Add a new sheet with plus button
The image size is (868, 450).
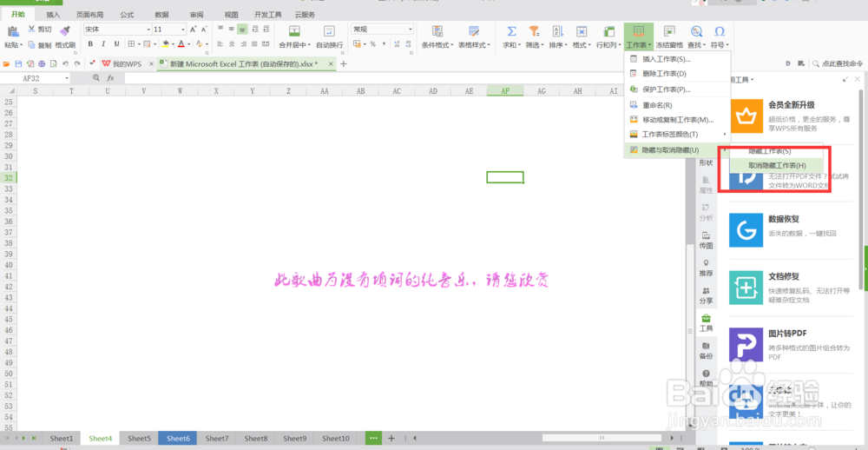(391, 438)
